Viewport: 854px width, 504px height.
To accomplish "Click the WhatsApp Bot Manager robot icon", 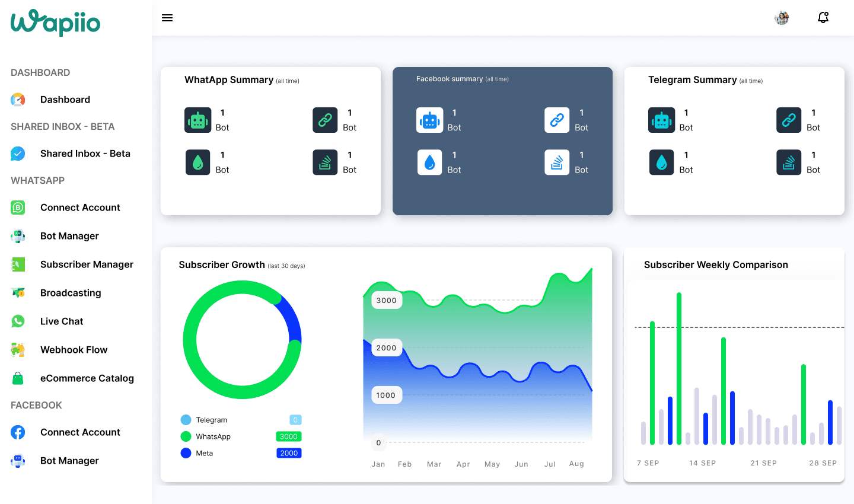I will click(18, 236).
